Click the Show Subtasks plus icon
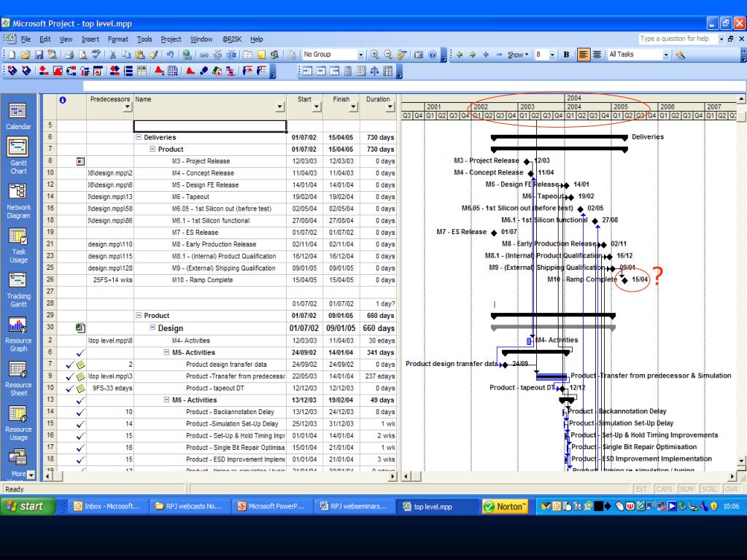The image size is (747, 560). (486, 55)
